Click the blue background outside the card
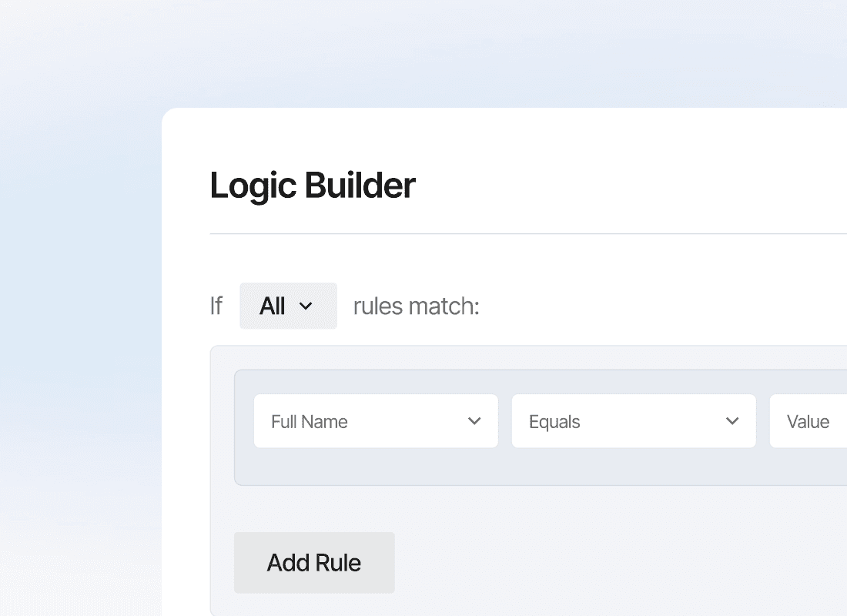The width and height of the screenshot is (847, 616). pos(77,308)
